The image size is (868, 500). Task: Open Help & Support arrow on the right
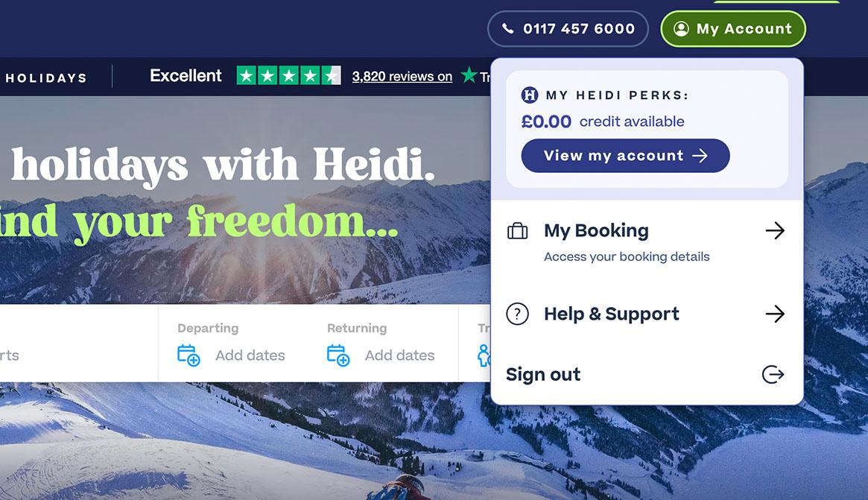[x=775, y=314]
